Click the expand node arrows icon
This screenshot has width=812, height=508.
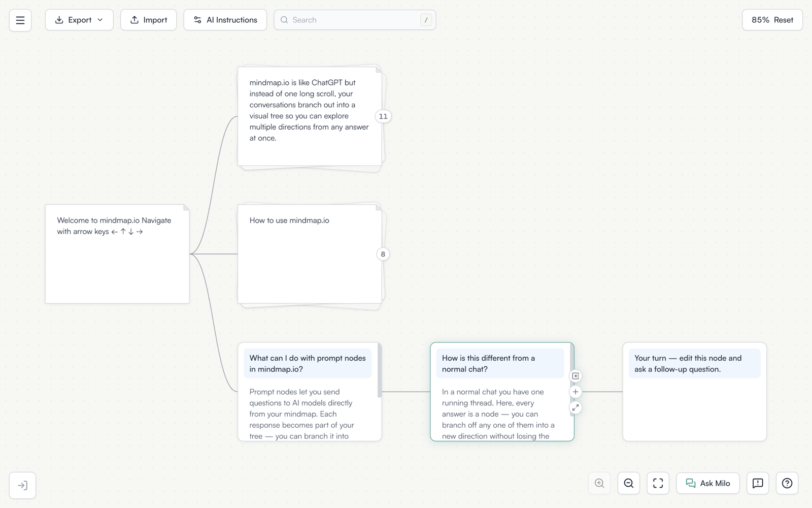pos(576,408)
